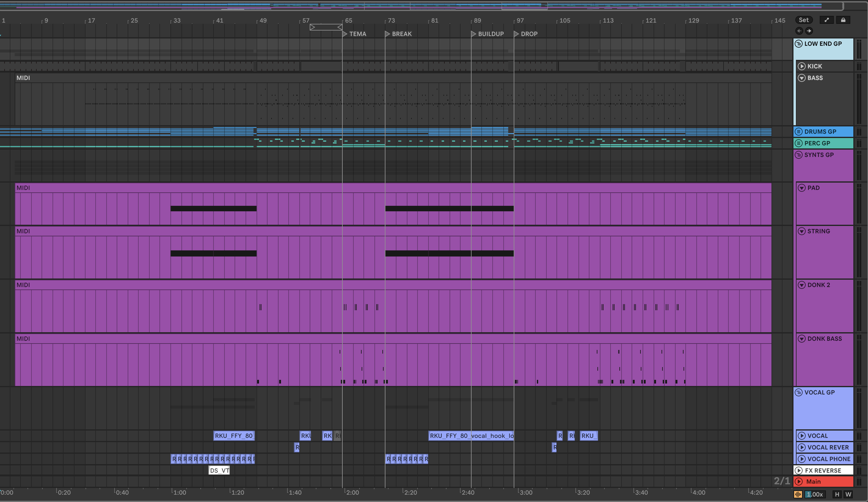This screenshot has width=868, height=502.
Task: Click the 1.00x zoom value slider
Action: pyautogui.click(x=815, y=494)
